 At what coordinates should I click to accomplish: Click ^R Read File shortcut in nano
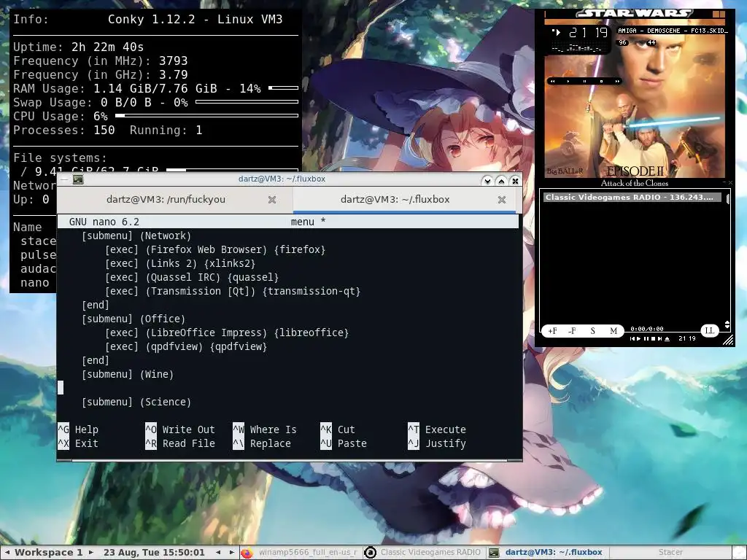[180, 443]
